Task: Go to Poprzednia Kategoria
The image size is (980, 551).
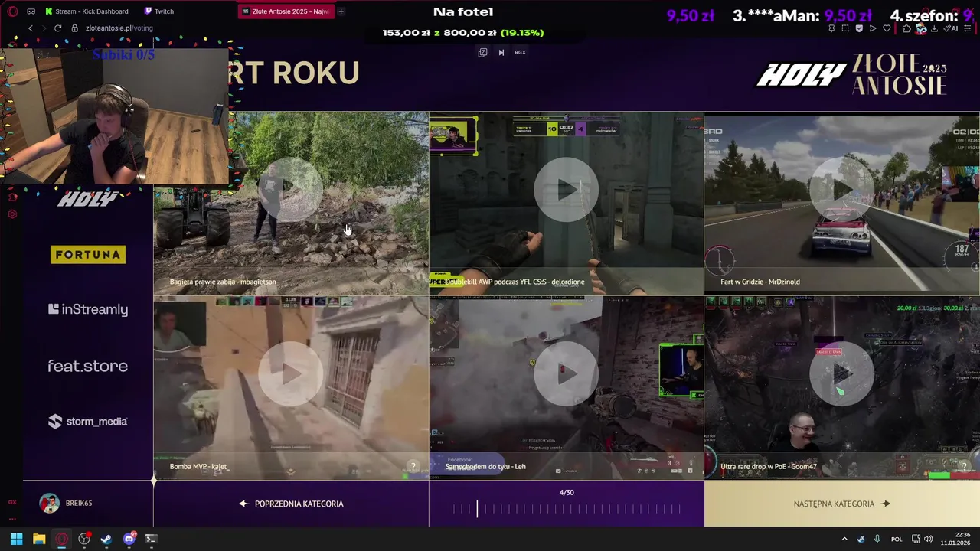Action: tap(291, 504)
